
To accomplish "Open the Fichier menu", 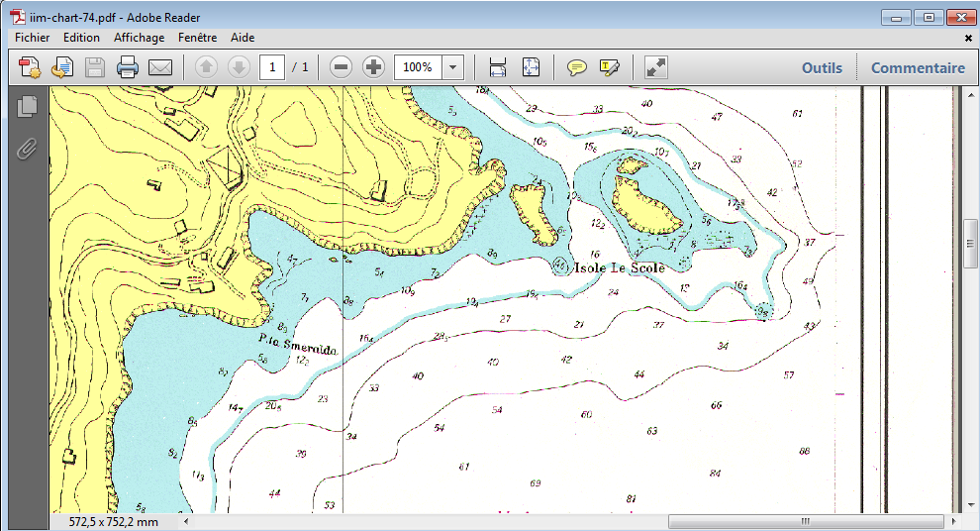I will 33,38.
